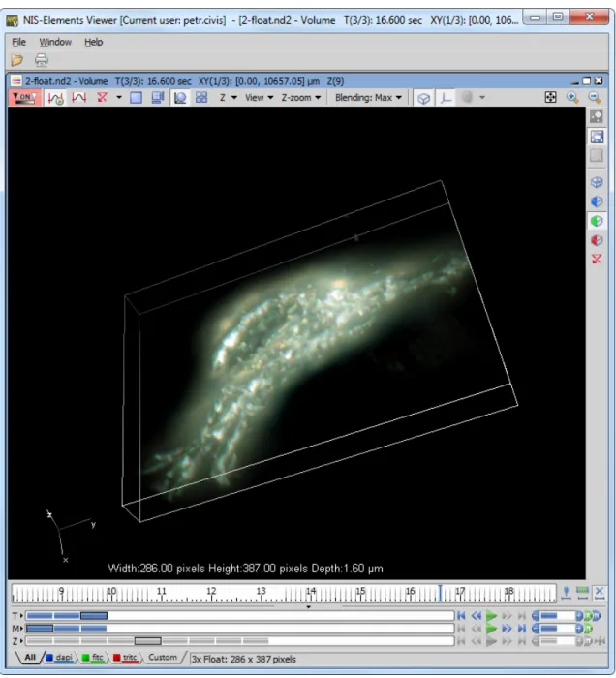Click the 3x Float status text
This screenshot has height=678, width=616.
click(x=244, y=659)
